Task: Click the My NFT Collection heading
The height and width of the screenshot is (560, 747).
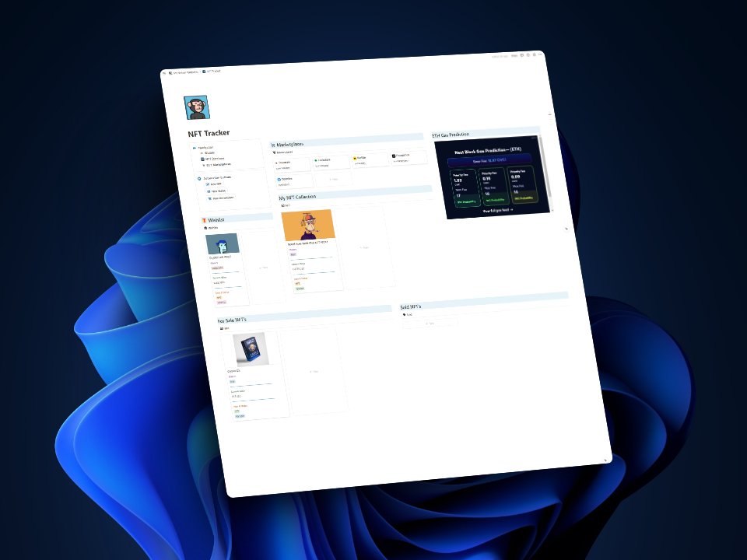Action: (297, 197)
